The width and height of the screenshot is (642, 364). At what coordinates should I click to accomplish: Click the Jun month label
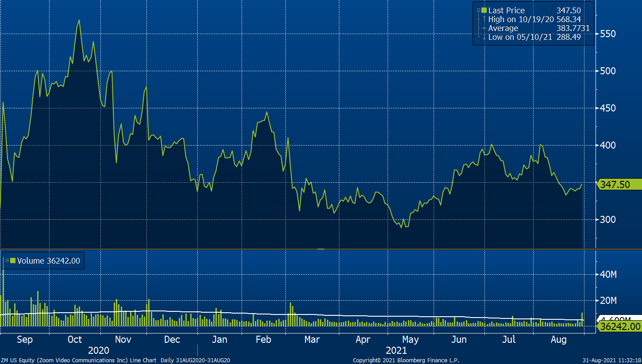pyautogui.click(x=459, y=340)
